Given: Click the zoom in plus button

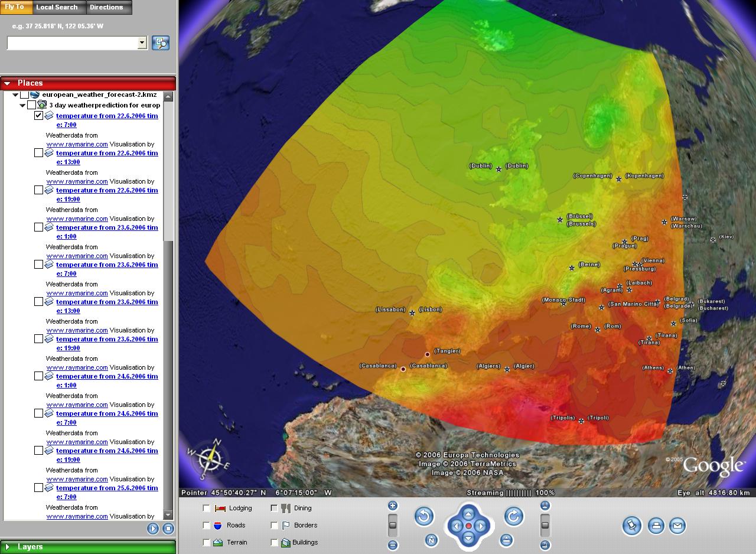Looking at the screenshot, I should pyautogui.click(x=393, y=506).
